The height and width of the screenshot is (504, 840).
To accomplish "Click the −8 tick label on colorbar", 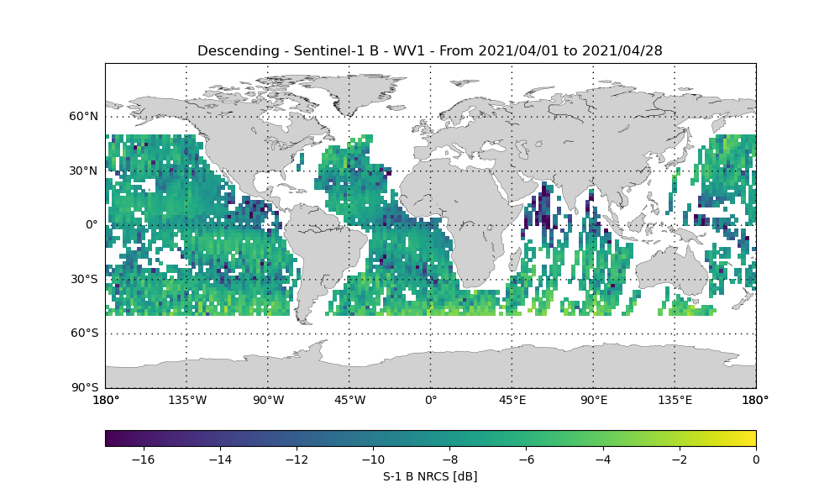I will tap(449, 459).
